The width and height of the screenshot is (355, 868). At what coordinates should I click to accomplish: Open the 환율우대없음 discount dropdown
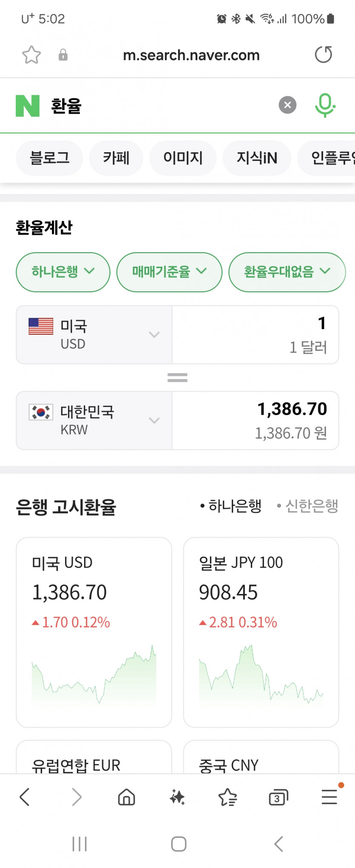(x=287, y=272)
